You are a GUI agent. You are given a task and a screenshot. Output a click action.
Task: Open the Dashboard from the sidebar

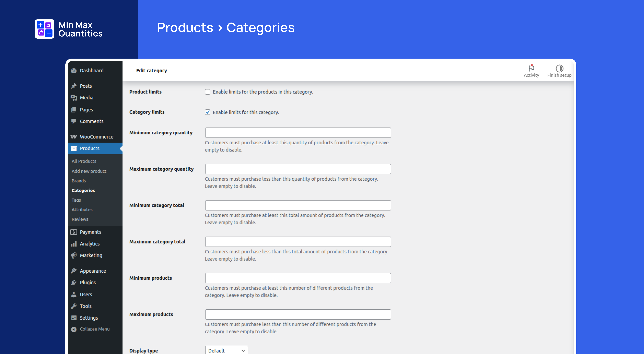(91, 70)
